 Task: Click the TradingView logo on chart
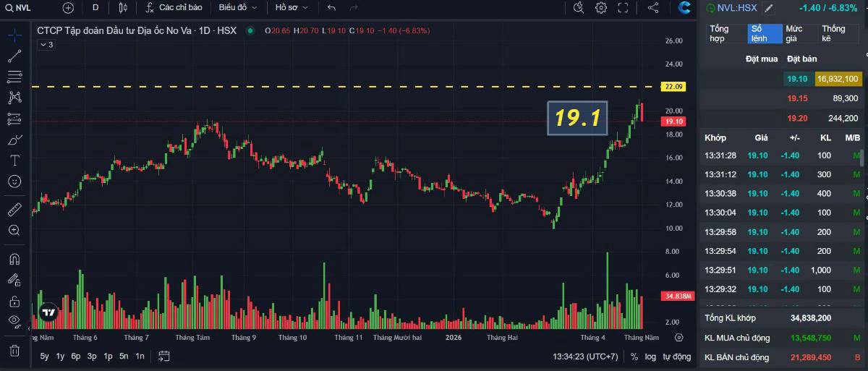(48, 313)
